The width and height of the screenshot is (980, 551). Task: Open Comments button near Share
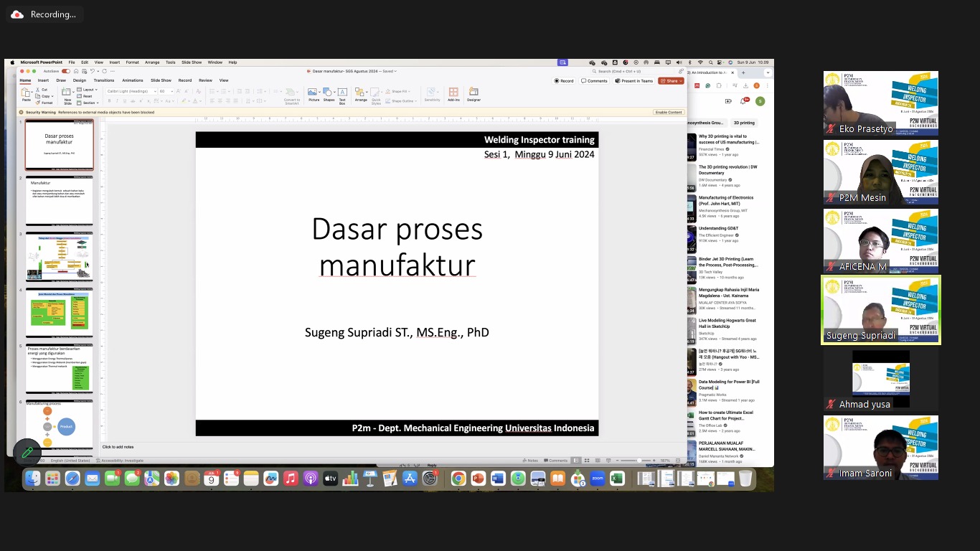click(x=594, y=81)
